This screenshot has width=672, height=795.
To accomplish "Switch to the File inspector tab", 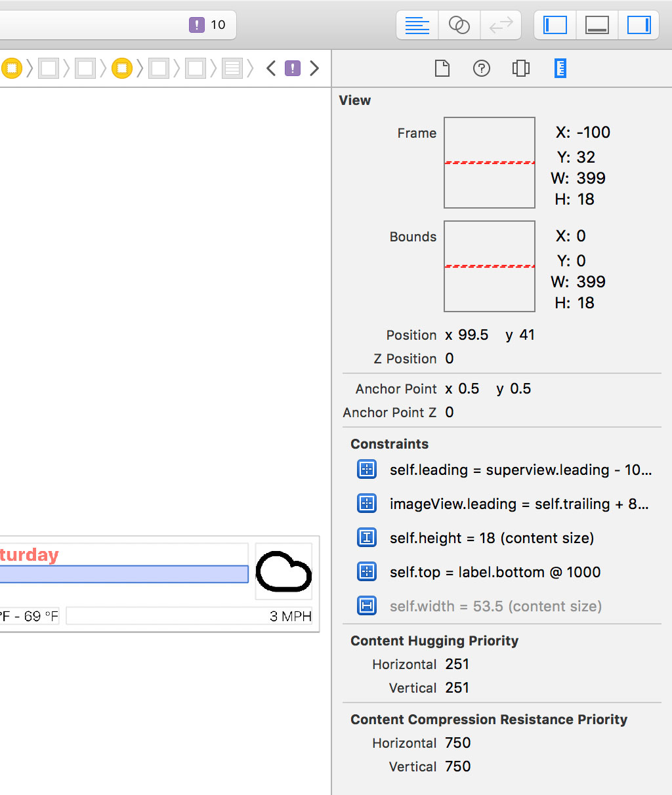I will click(x=442, y=68).
